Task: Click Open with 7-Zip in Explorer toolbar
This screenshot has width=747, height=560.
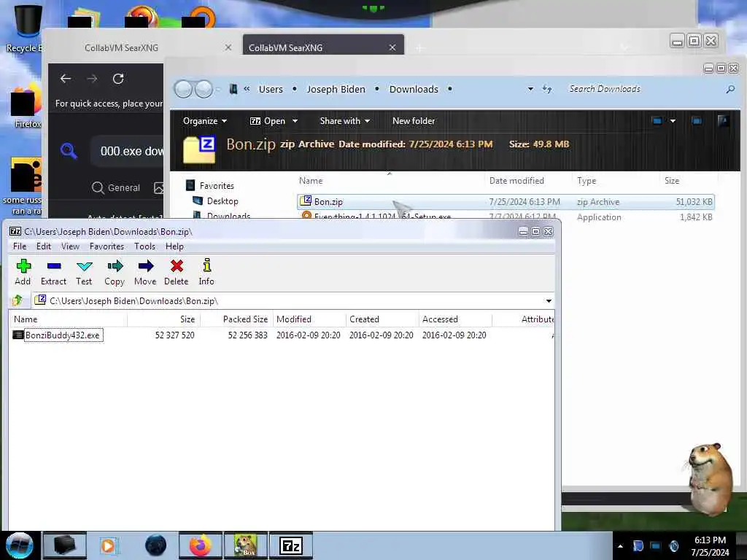Action: point(268,121)
